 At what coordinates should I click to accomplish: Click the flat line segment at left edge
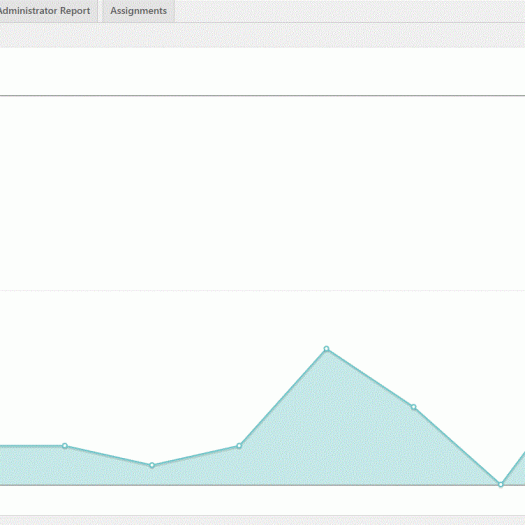pos(32,446)
